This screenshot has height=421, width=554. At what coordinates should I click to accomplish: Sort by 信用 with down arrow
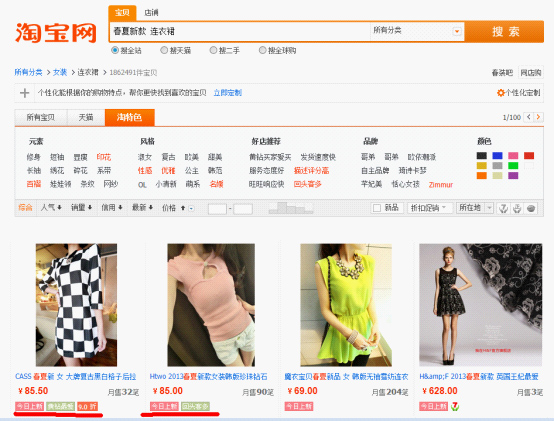click(112, 208)
